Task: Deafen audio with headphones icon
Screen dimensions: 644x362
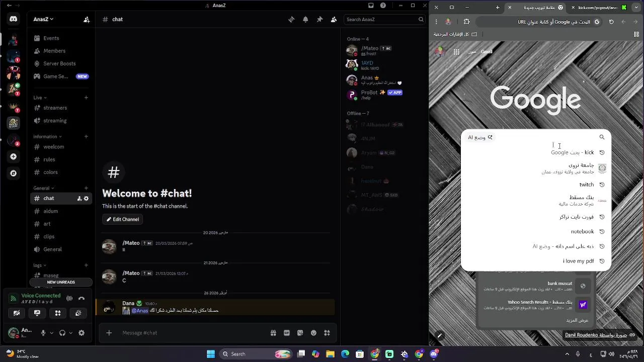Action: (x=62, y=333)
